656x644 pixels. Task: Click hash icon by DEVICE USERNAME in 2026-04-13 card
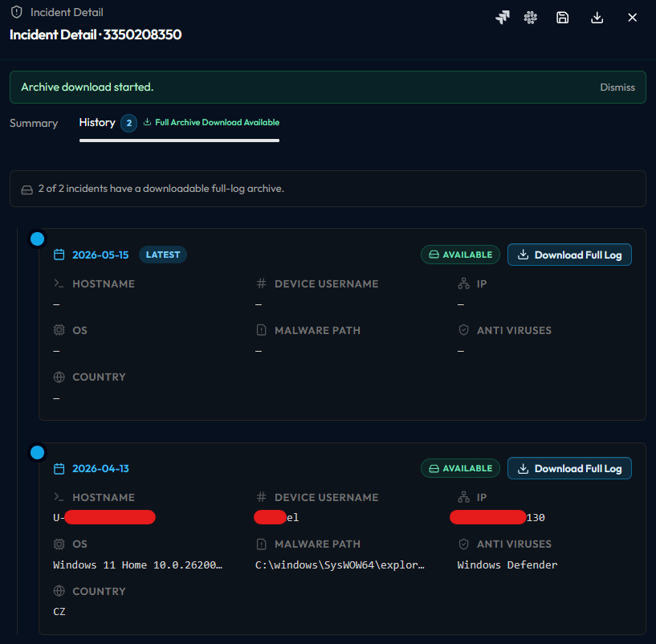261,497
